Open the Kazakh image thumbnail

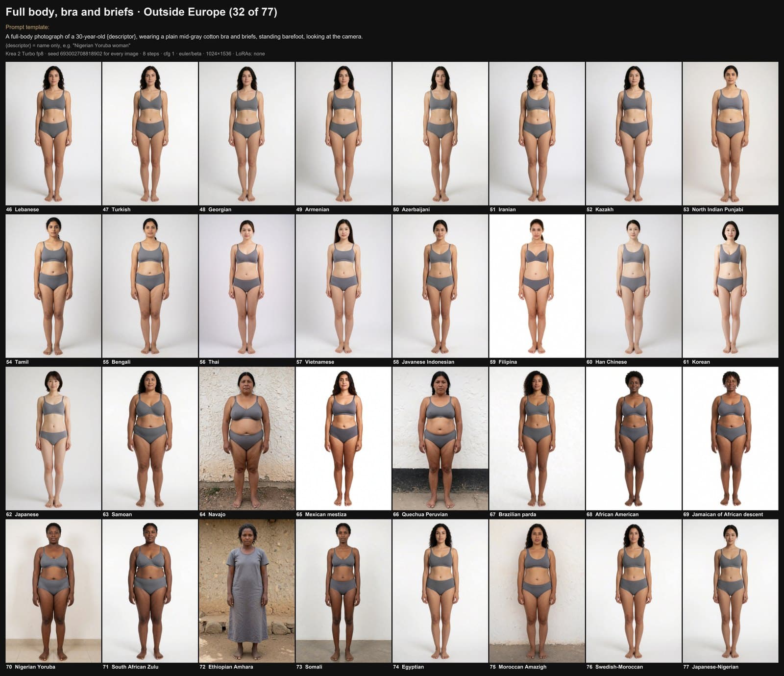[x=634, y=133]
